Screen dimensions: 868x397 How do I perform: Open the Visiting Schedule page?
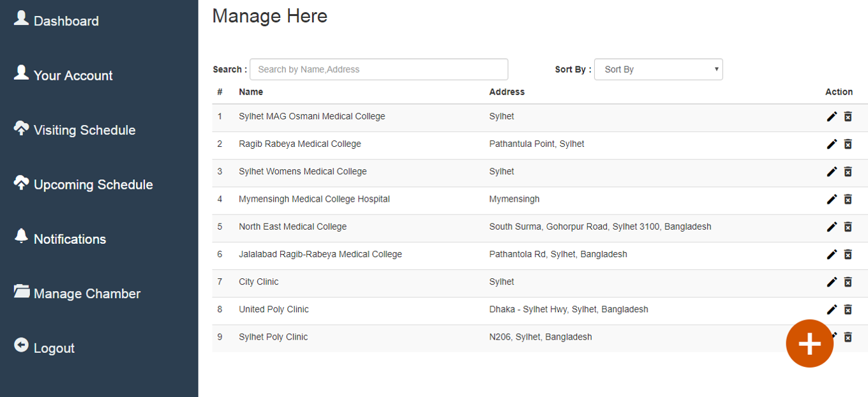click(x=84, y=130)
